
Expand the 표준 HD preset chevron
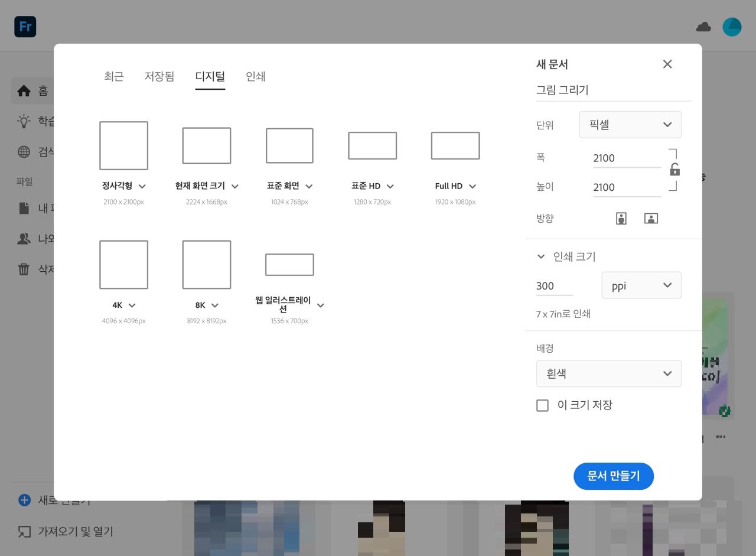point(390,187)
